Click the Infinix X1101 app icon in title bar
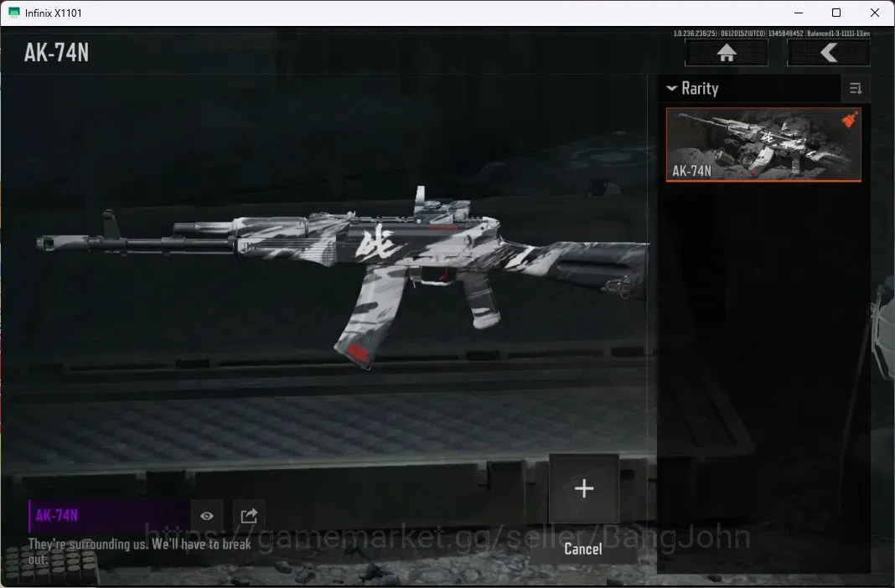895x588 pixels. (14, 13)
